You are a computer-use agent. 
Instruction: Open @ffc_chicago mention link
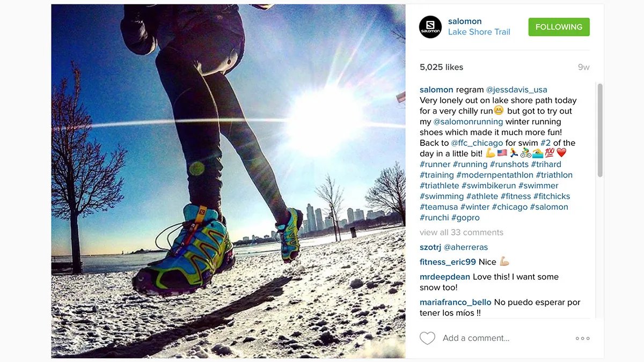477,143
